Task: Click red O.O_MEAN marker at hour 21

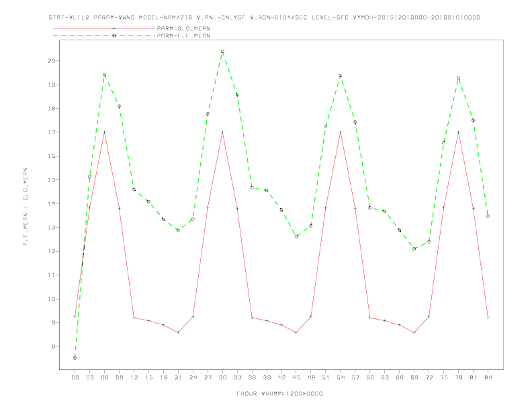Action: coord(178,332)
